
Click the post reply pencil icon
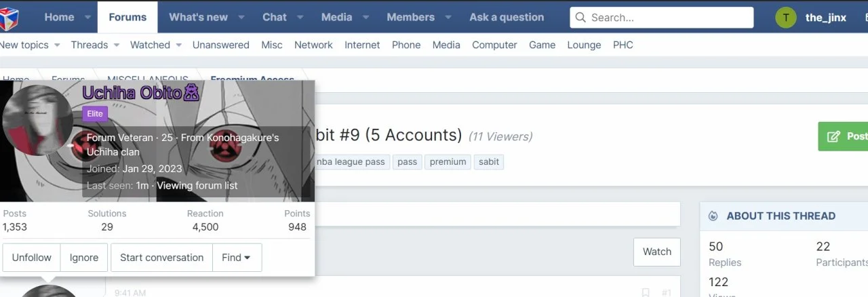833,136
